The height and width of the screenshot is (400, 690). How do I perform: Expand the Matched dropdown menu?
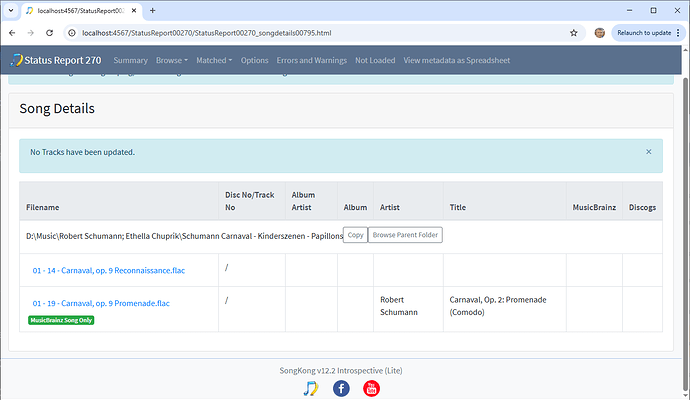(x=213, y=60)
